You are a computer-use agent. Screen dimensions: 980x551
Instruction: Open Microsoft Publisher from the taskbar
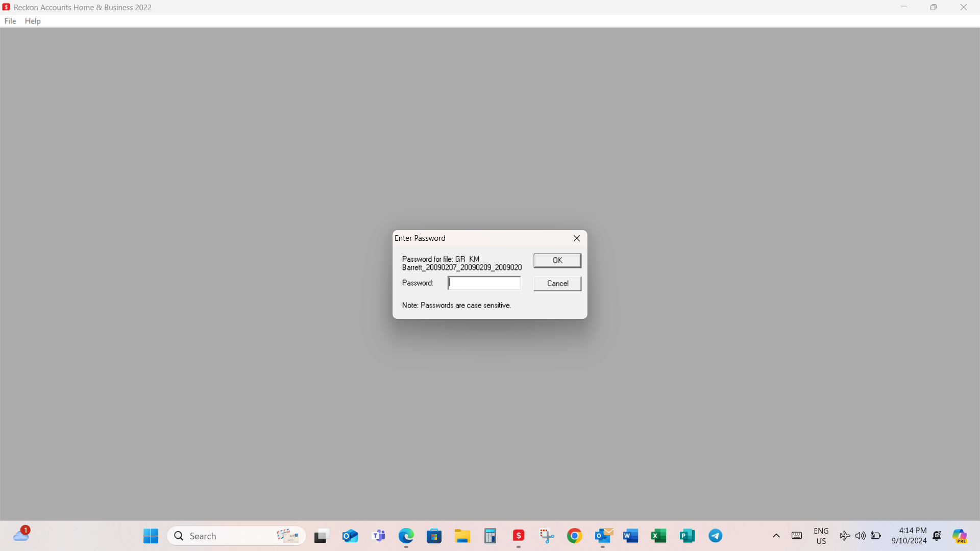tap(687, 536)
